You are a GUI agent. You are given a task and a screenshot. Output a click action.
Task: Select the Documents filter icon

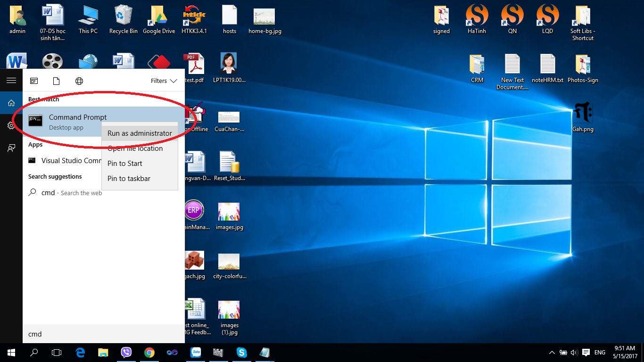(x=56, y=81)
